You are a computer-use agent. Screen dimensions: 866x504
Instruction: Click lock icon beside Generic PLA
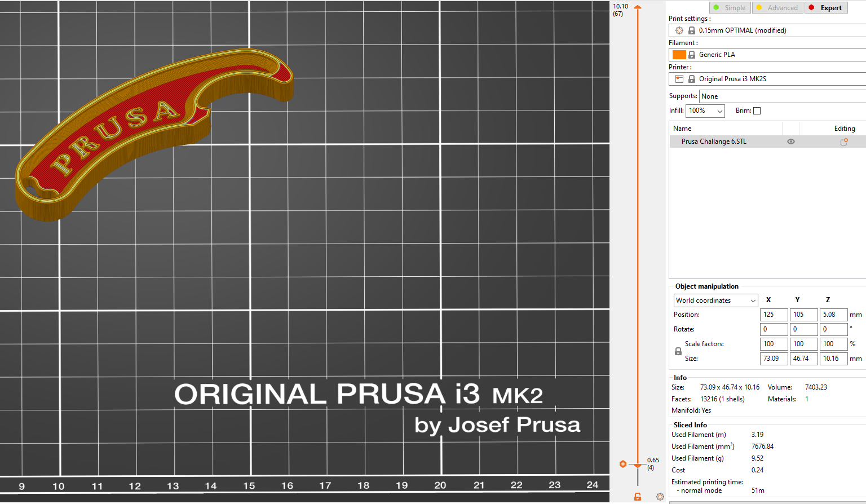[x=692, y=55]
